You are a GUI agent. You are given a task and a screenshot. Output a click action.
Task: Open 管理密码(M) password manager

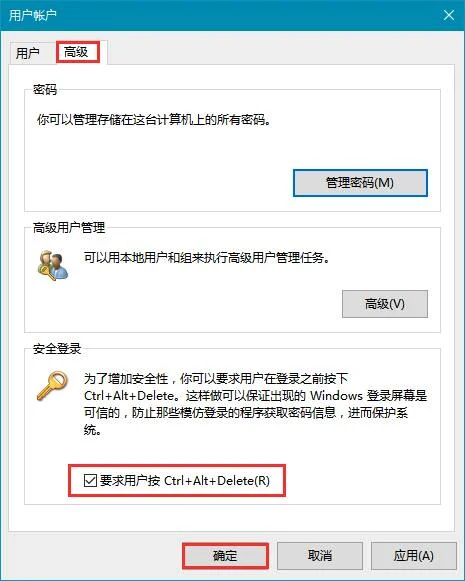pyautogui.click(x=360, y=183)
